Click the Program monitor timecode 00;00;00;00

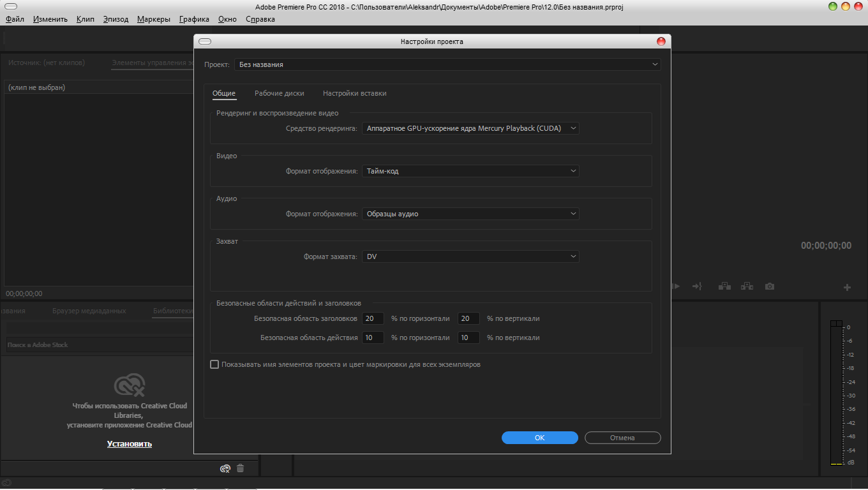point(826,246)
